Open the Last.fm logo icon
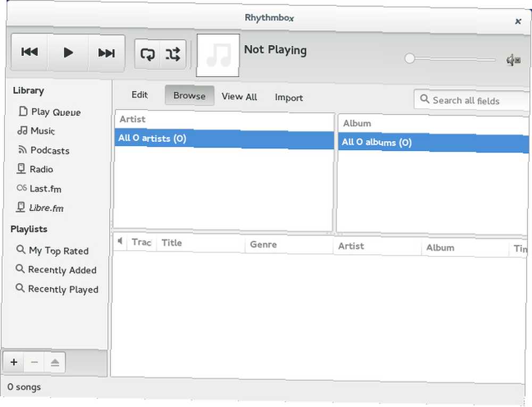Viewport: 532px width, 407px height. pyautogui.click(x=21, y=188)
